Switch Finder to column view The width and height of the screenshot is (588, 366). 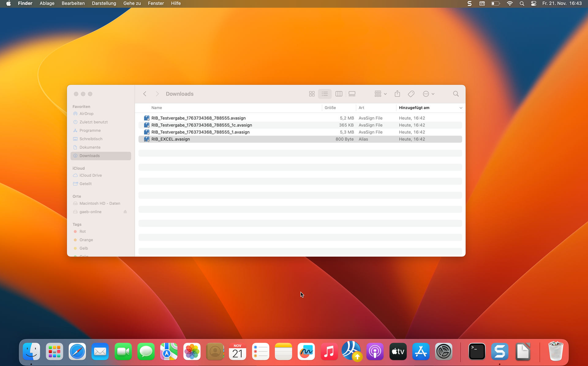[x=339, y=94]
